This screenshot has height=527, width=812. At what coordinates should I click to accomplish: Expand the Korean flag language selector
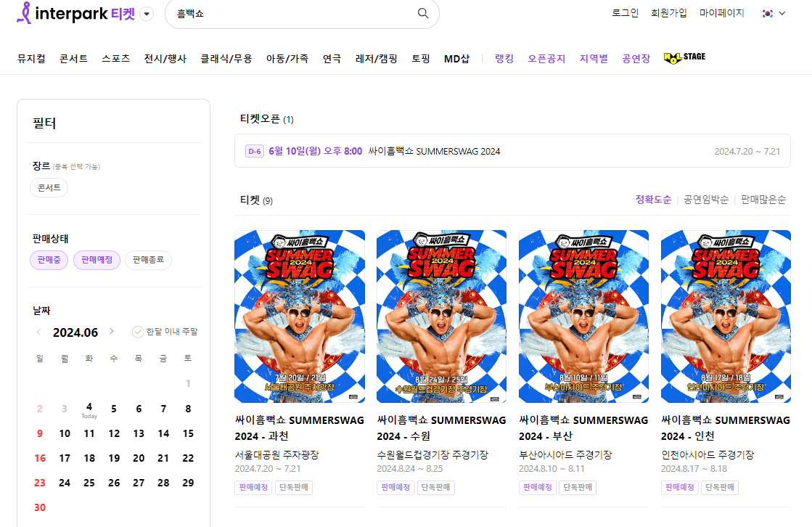point(773,14)
